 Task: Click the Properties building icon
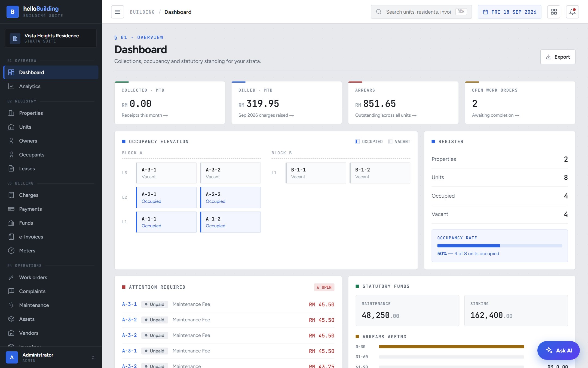coord(11,113)
